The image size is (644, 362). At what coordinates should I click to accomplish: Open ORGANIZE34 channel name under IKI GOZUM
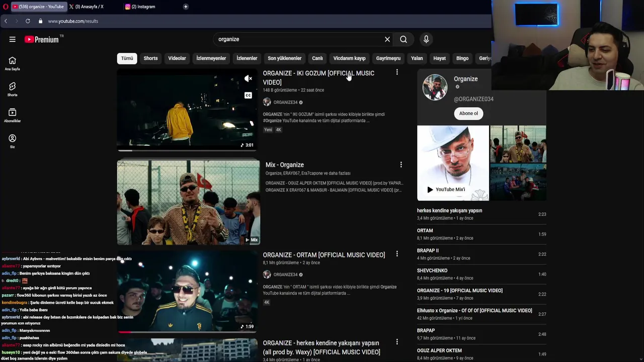click(x=285, y=102)
